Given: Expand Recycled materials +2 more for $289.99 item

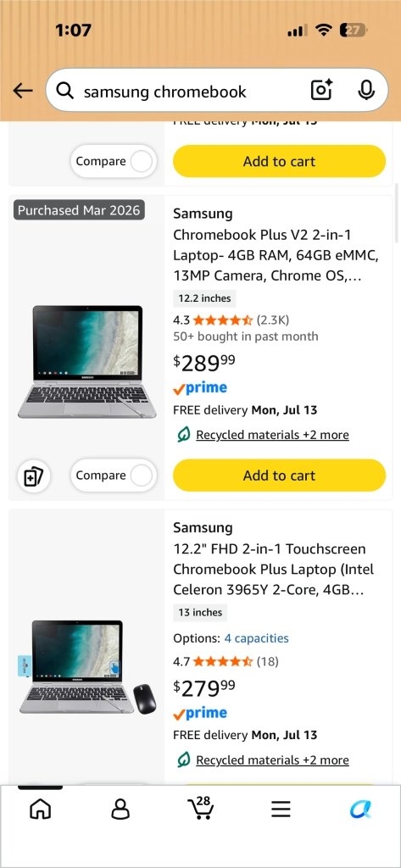Looking at the screenshot, I should point(272,435).
